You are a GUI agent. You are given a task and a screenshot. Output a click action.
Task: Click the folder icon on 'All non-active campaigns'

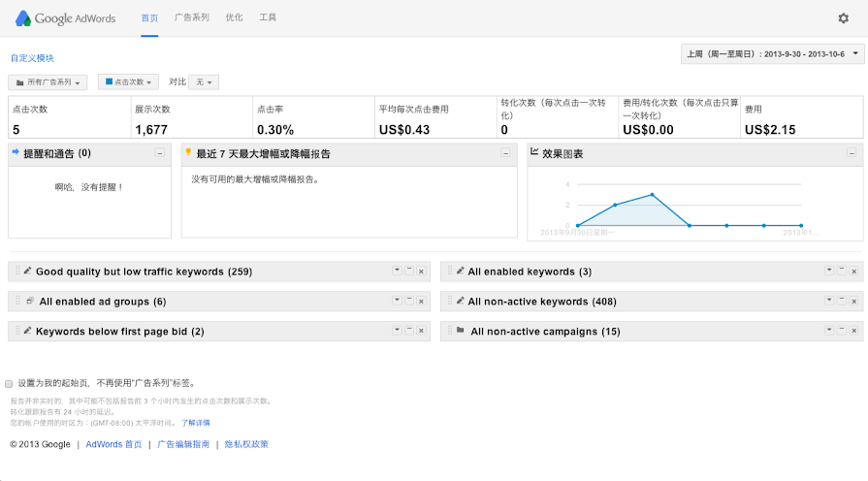[460, 331]
